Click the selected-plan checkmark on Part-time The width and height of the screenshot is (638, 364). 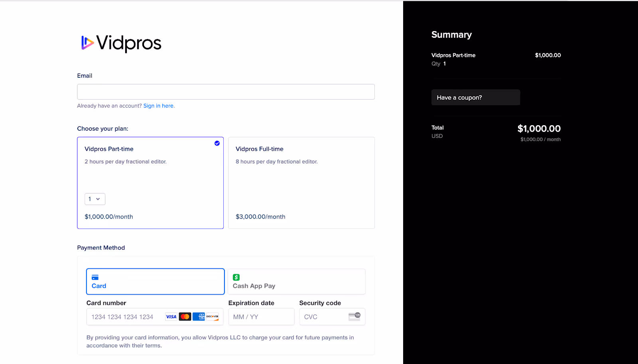pos(217,143)
